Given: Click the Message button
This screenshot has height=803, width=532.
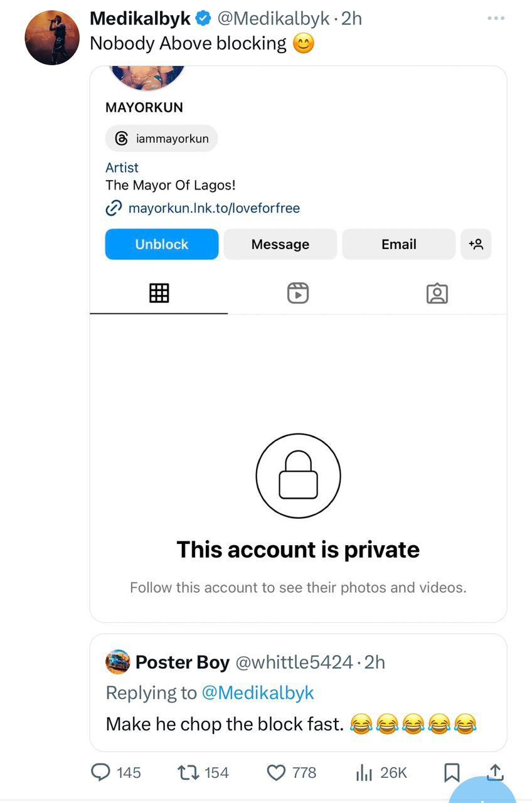Looking at the screenshot, I should pyautogui.click(x=280, y=244).
